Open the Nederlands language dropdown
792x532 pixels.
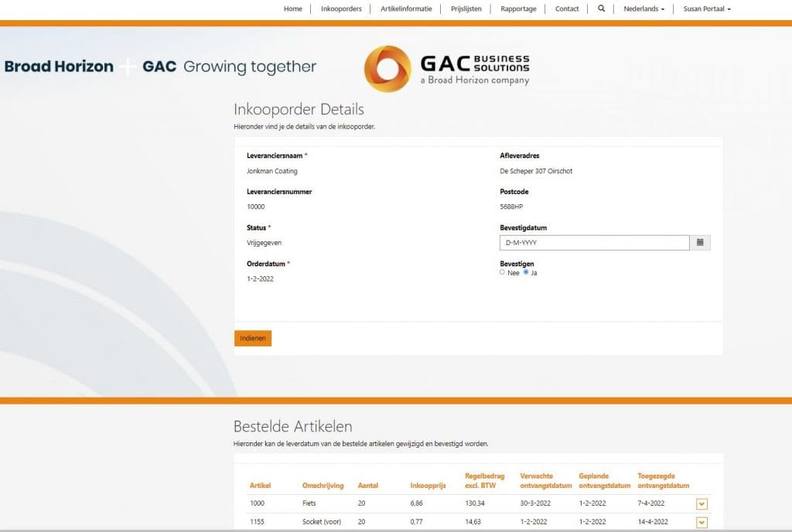click(x=644, y=9)
